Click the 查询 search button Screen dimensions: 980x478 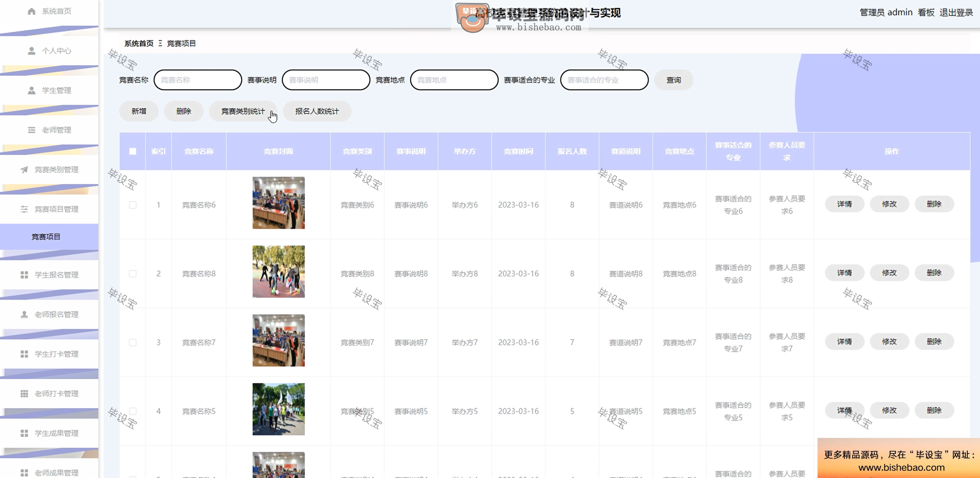pyautogui.click(x=674, y=80)
